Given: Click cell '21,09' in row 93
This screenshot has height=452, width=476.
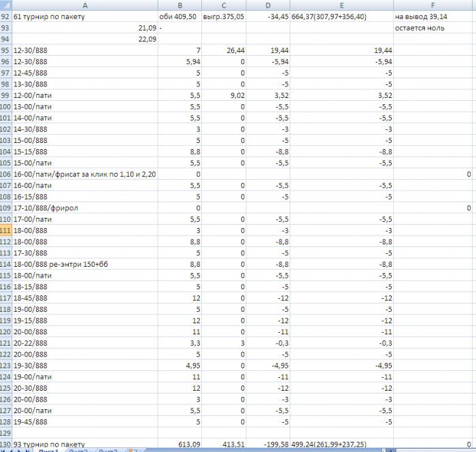Looking at the screenshot, I should 85,28.
